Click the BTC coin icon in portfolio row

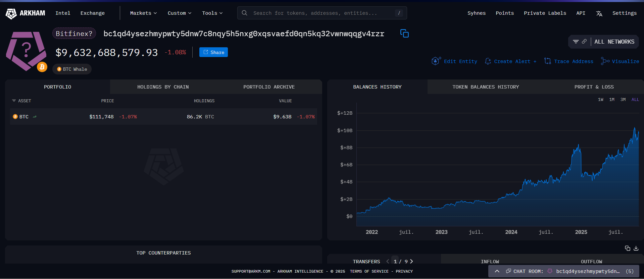tap(15, 117)
